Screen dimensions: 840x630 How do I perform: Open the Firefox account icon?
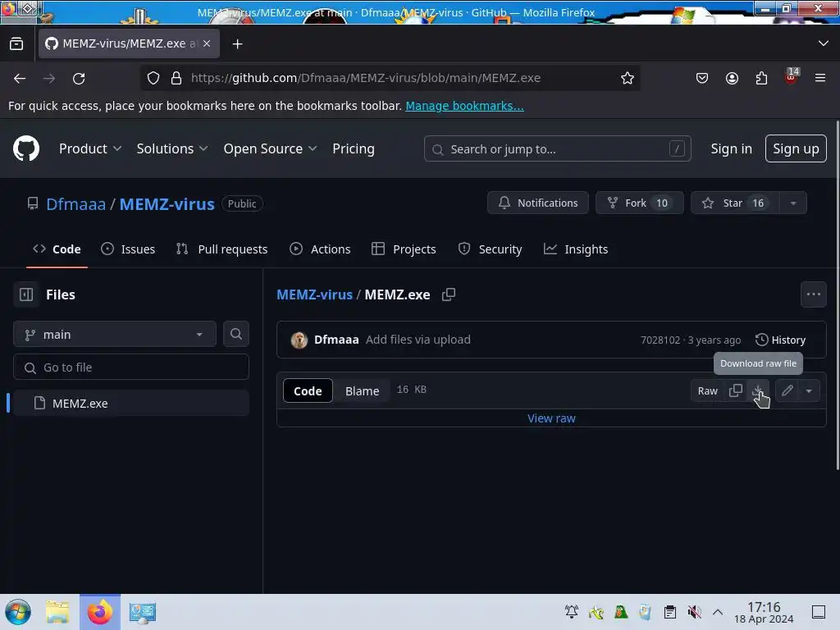click(x=732, y=78)
